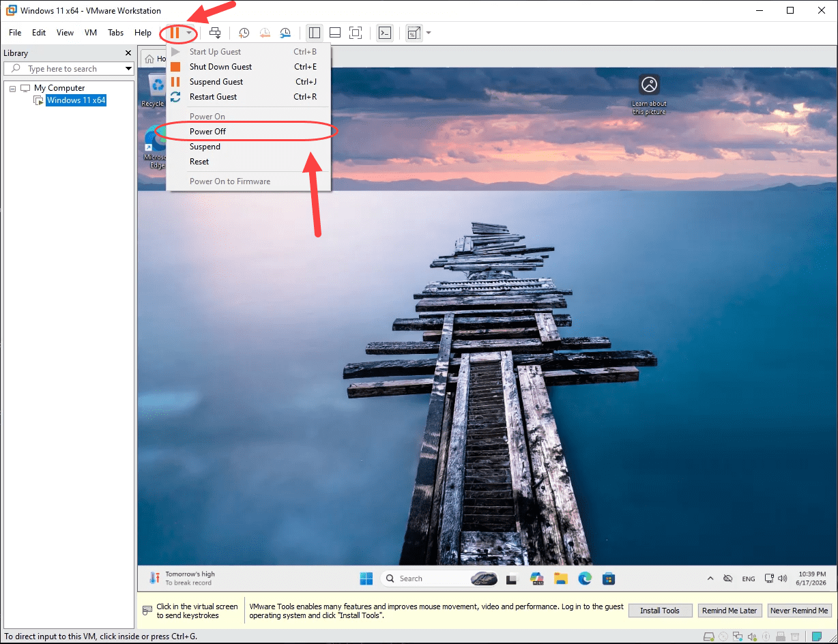Click the Restart Guest blue arrows icon
The image size is (838, 644).
point(175,97)
